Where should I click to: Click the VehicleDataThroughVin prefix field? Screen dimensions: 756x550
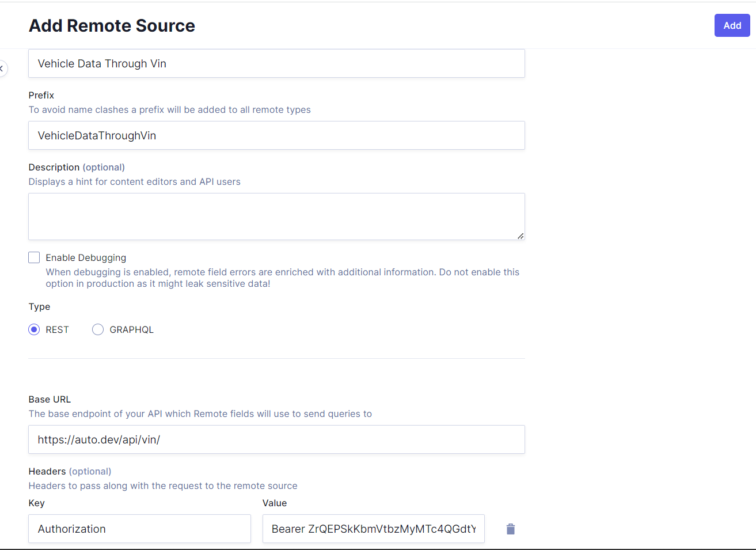point(276,135)
